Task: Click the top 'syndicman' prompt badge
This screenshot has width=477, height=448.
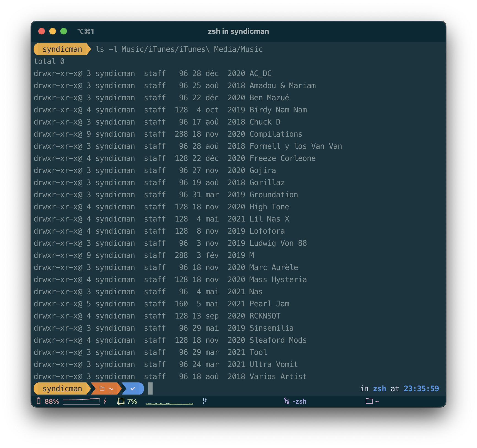Action: point(62,49)
